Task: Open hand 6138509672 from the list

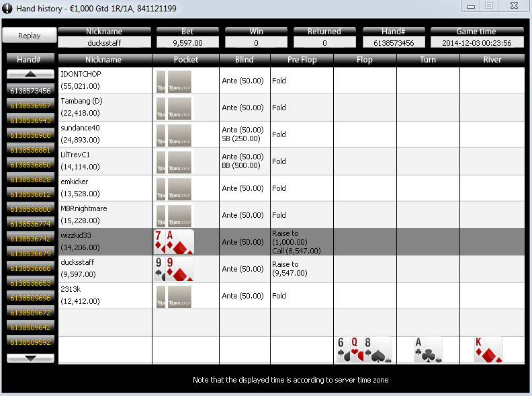Action: coord(30,313)
